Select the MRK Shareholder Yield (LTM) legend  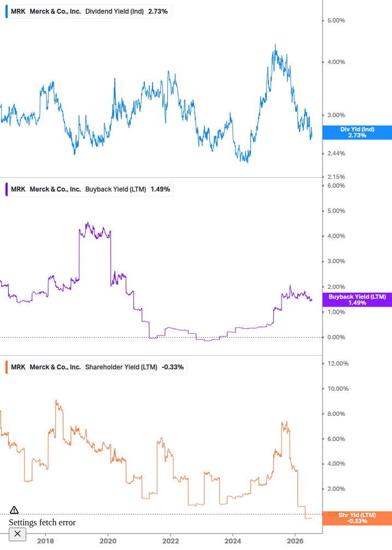[96, 367]
